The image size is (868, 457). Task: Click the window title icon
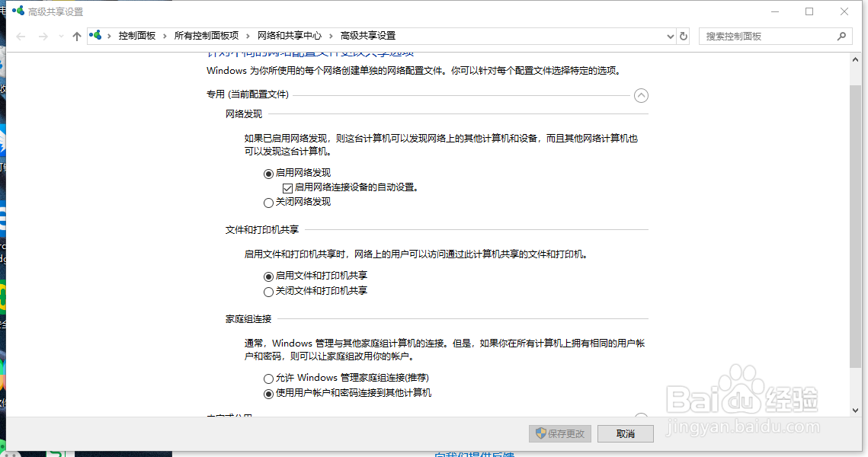coord(18,11)
